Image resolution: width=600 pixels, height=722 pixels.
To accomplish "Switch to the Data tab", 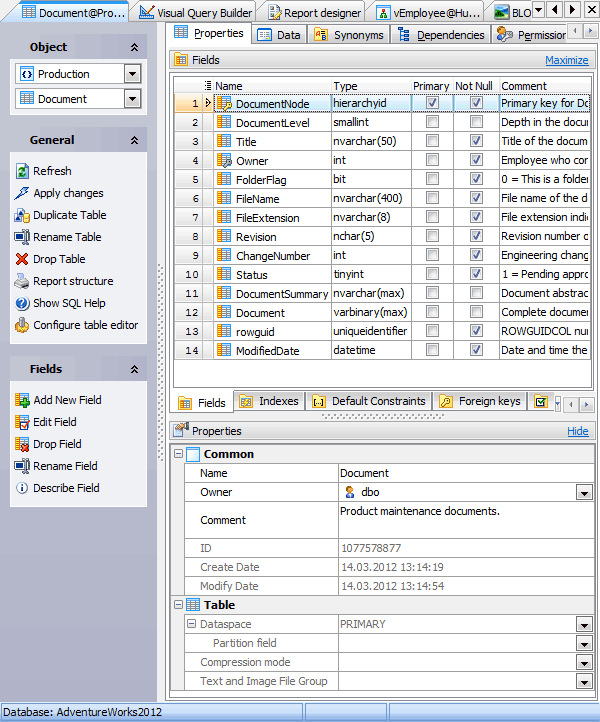I will tap(280, 35).
